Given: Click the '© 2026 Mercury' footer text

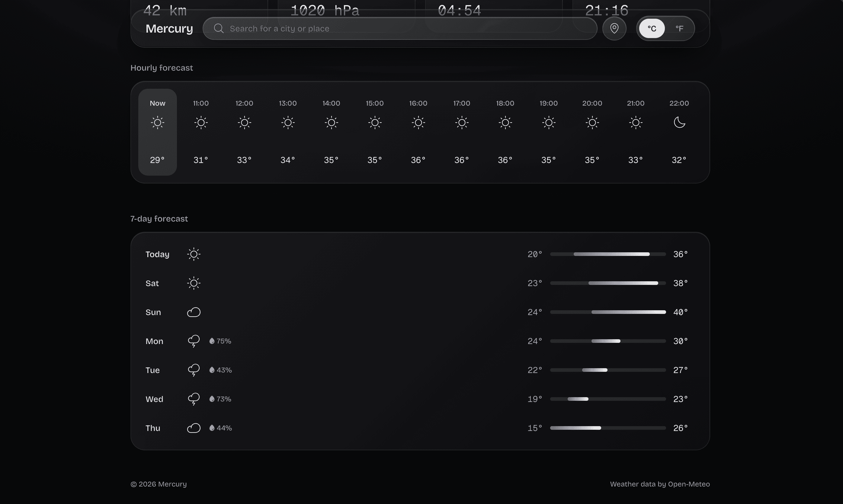Looking at the screenshot, I should pos(159,484).
